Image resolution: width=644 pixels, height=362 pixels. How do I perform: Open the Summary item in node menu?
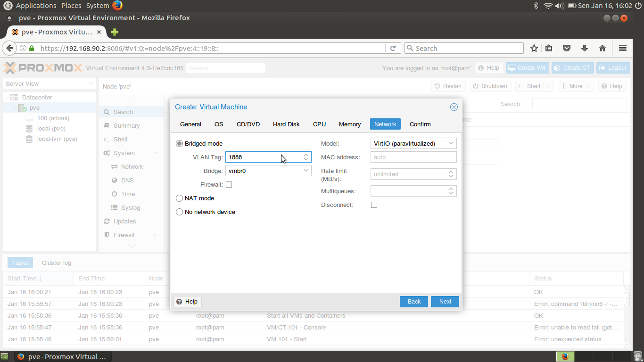[x=126, y=126]
